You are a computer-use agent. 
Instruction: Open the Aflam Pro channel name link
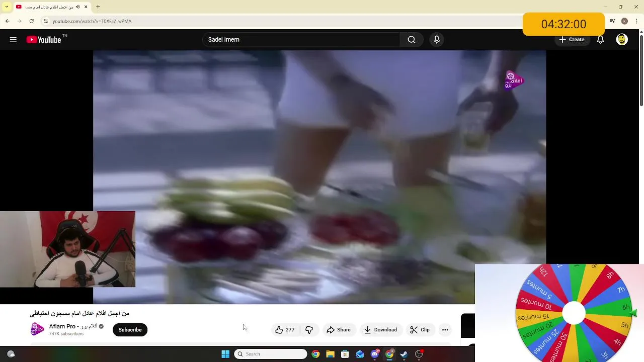tap(73, 326)
